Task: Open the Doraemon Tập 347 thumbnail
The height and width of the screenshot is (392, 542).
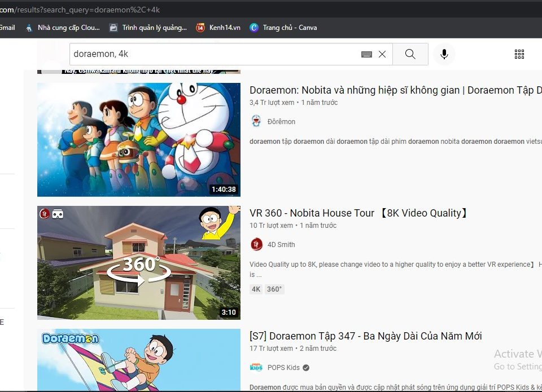Action: click(x=139, y=359)
